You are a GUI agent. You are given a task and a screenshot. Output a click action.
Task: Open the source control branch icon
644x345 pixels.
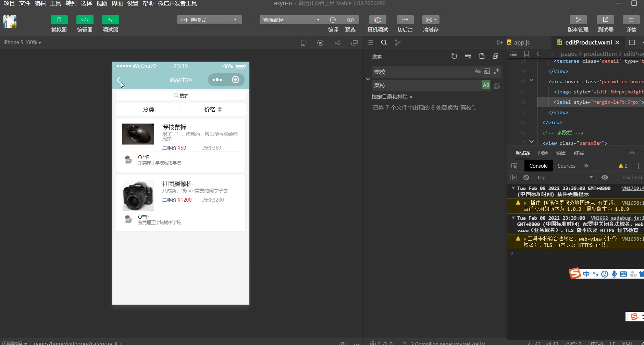398,42
